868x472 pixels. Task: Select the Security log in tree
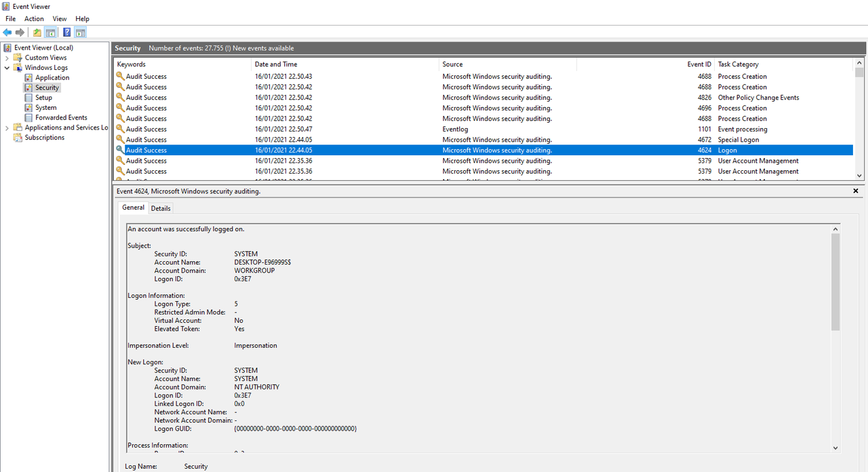[x=47, y=87]
